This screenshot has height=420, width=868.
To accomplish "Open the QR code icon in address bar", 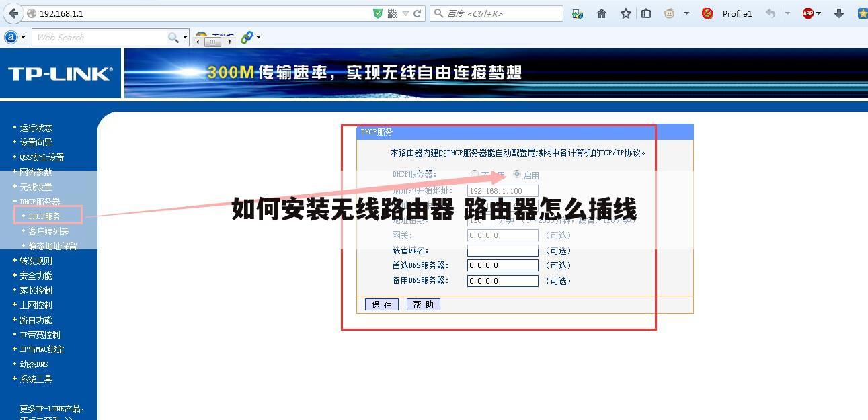I will coord(393,13).
